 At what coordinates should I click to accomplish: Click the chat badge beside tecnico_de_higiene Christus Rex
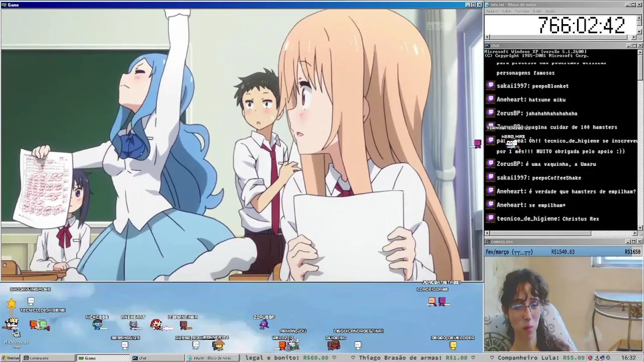[x=491, y=219]
